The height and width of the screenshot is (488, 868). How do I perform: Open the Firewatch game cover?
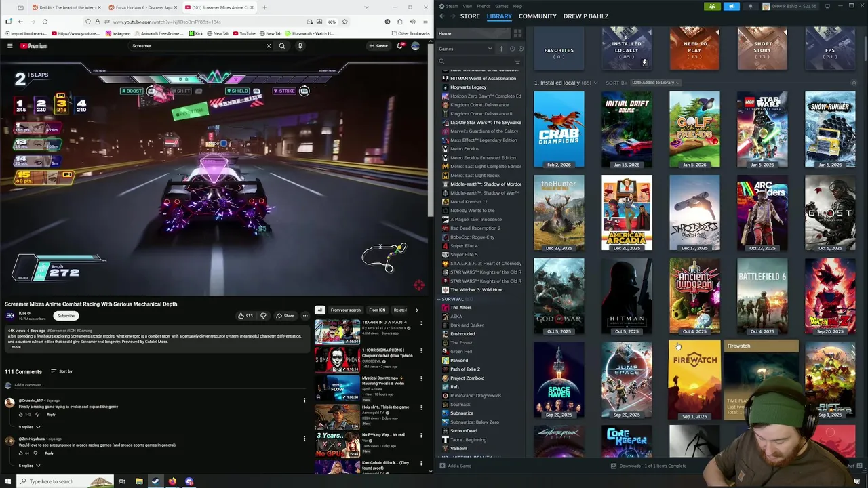pos(694,380)
